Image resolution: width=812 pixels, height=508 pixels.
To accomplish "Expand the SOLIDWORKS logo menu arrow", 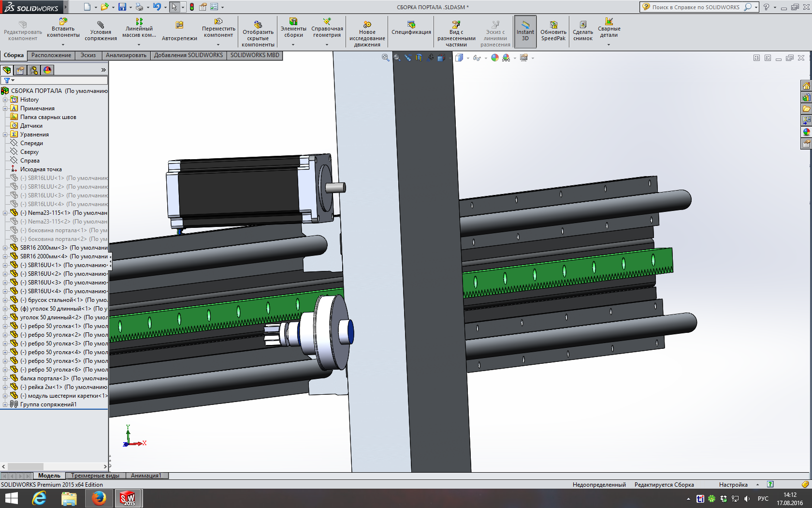I will [x=65, y=7].
